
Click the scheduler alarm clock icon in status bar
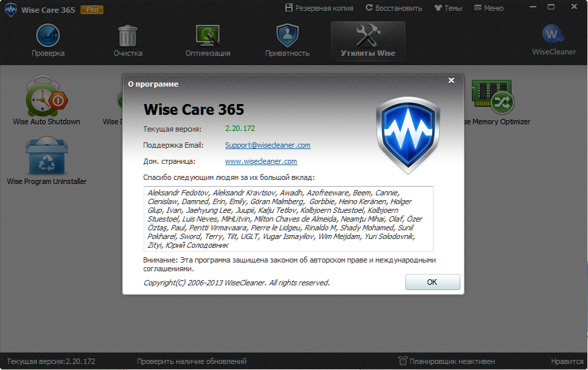pyautogui.click(x=403, y=361)
